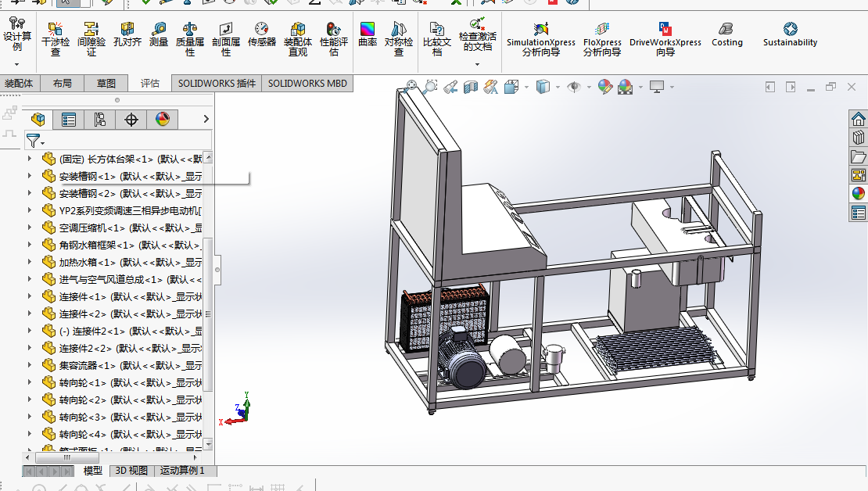Activate the 测量 measure tool

158,34
